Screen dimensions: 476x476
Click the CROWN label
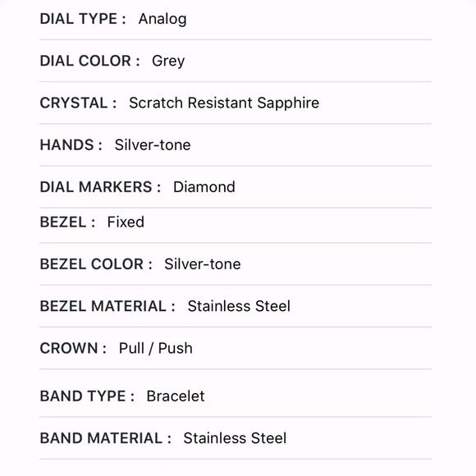click(x=73, y=348)
